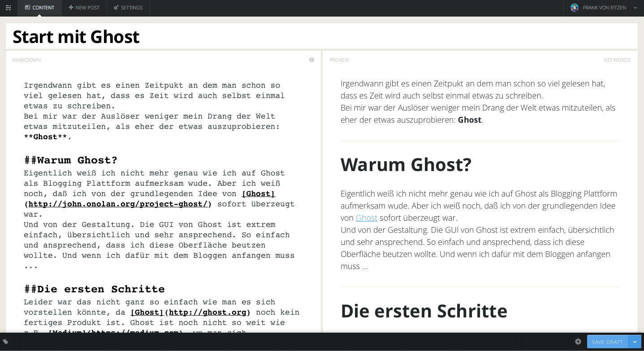Click the SAVE DRAFT button
Screen dimensions: 644x351
(607, 342)
